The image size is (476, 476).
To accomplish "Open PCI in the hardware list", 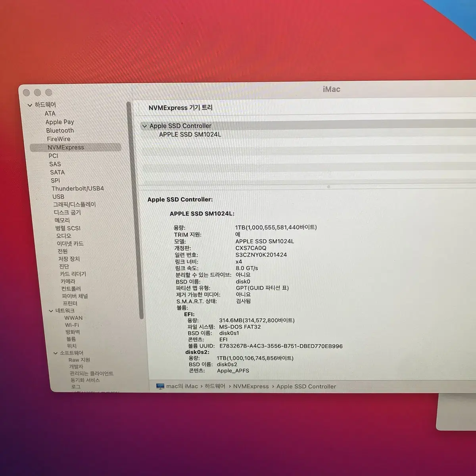I will [x=53, y=156].
